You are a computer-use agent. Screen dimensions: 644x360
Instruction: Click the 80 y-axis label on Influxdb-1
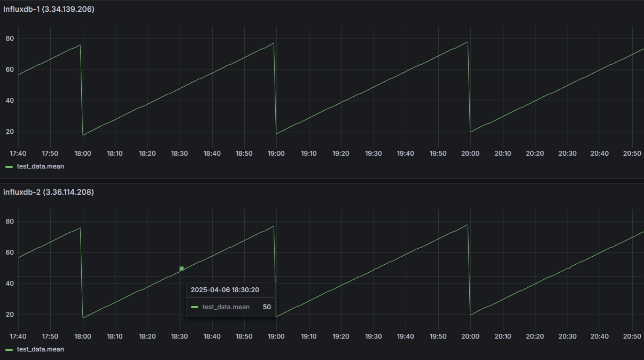pyautogui.click(x=9, y=38)
